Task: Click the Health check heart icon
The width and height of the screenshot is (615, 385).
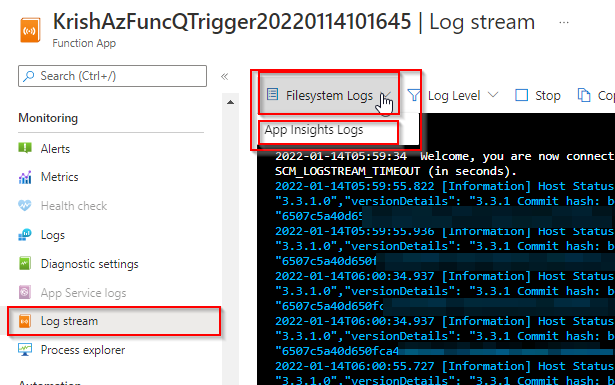Action: click(25, 205)
